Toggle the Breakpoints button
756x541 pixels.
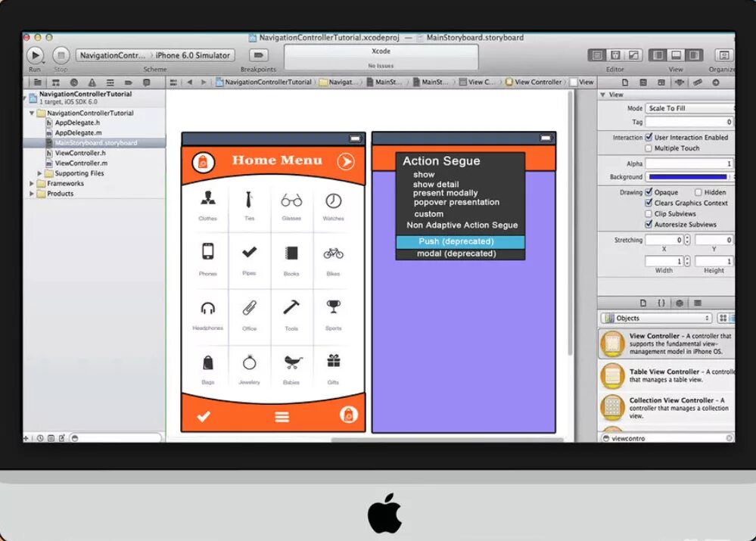[258, 55]
